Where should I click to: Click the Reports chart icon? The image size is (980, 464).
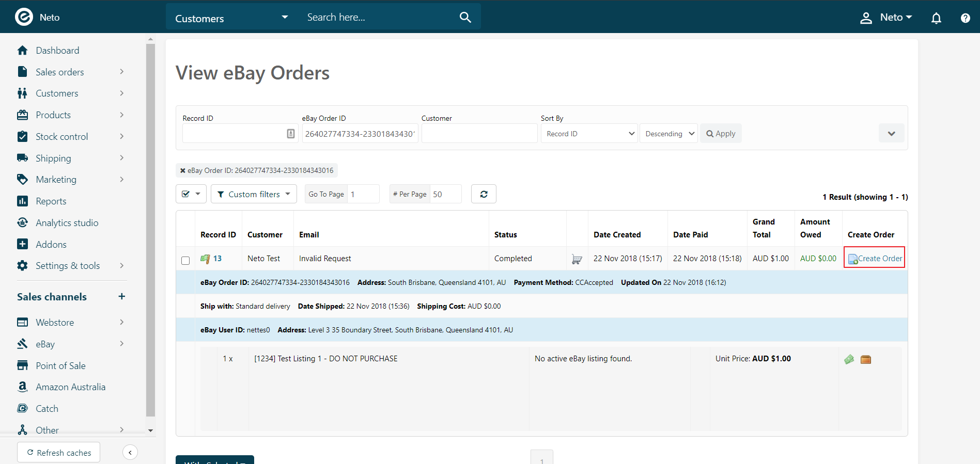click(22, 201)
